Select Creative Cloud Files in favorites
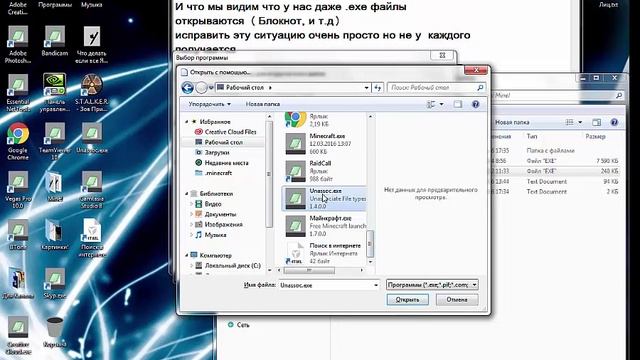640x360 pixels. click(230, 132)
